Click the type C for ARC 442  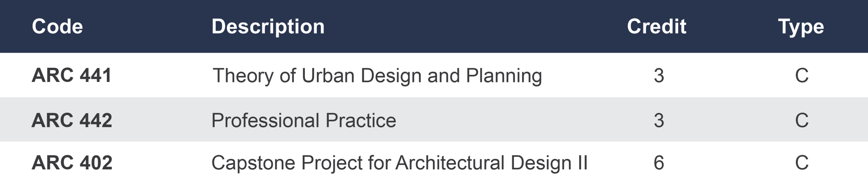pos(802,120)
